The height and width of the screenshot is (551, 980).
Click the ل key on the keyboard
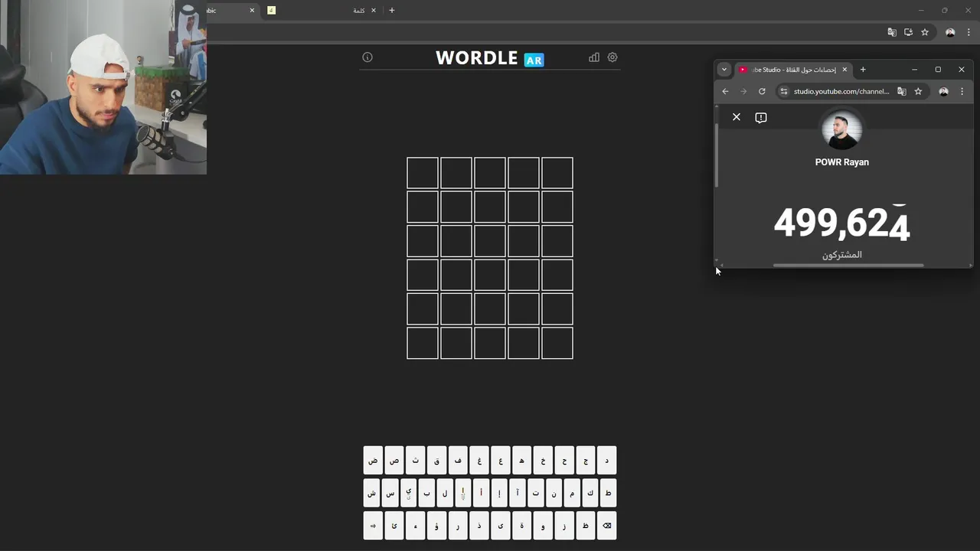pos(445,493)
